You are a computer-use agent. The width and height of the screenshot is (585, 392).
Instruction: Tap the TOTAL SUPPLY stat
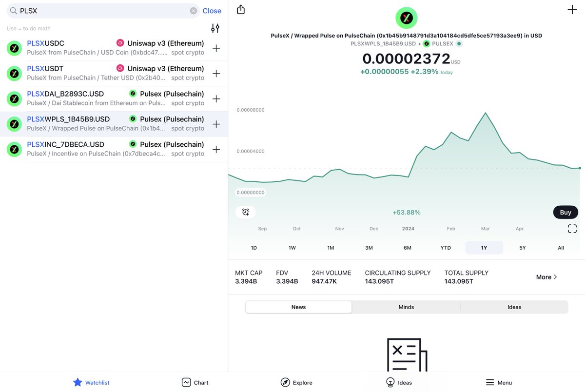click(x=466, y=277)
